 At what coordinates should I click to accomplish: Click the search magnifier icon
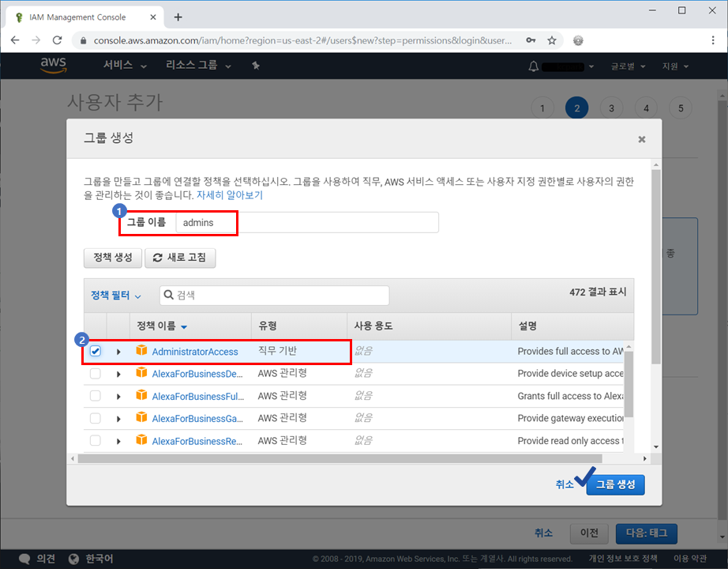pyautogui.click(x=169, y=296)
